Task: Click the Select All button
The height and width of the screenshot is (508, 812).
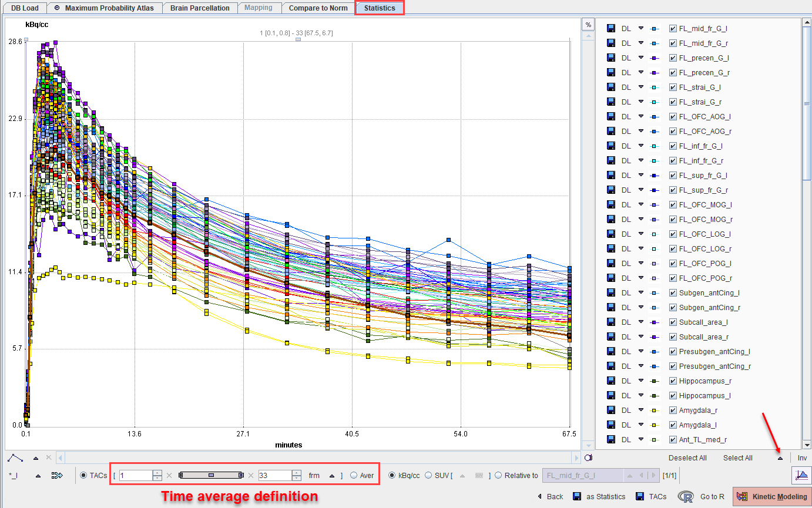Action: tap(737, 458)
